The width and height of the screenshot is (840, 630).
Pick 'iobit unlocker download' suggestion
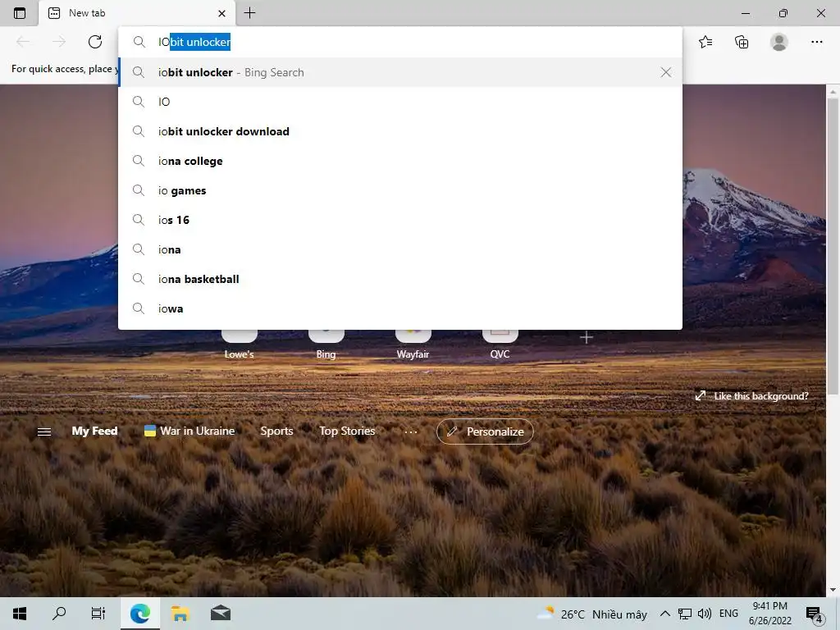(x=399, y=131)
